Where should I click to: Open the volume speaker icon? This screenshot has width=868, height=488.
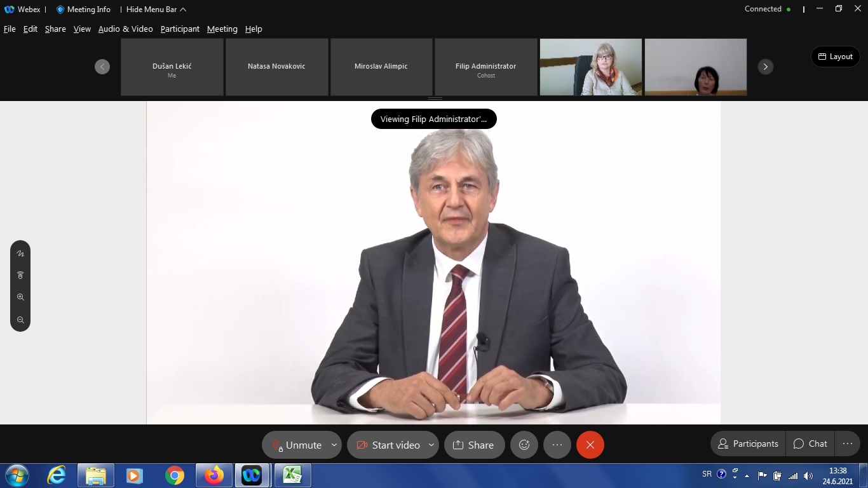[808, 475]
